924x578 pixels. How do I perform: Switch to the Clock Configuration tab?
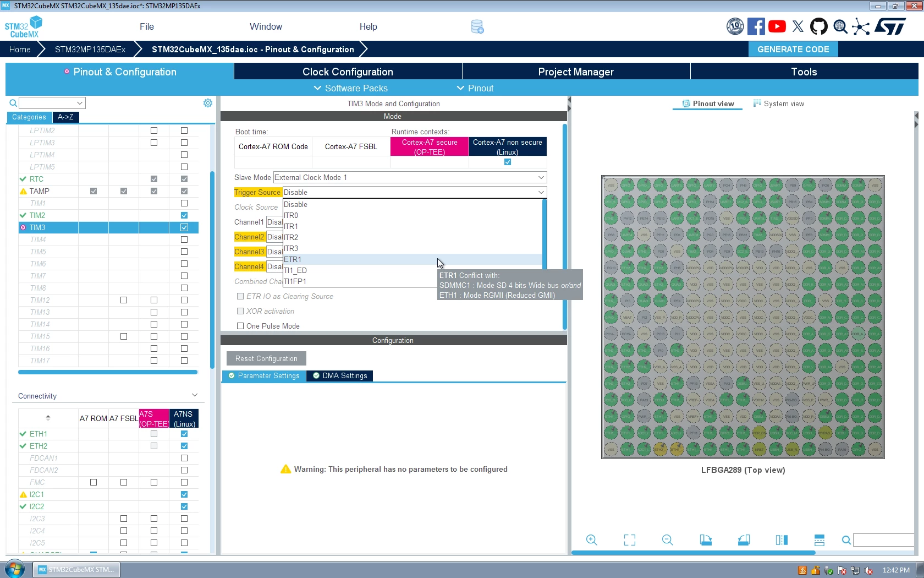pyautogui.click(x=348, y=72)
